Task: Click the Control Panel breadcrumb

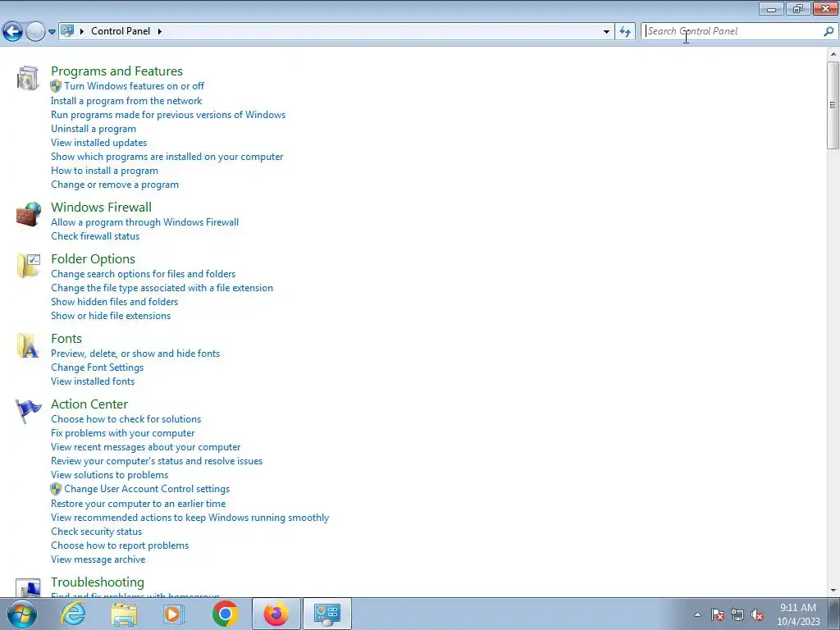Action: point(121,31)
